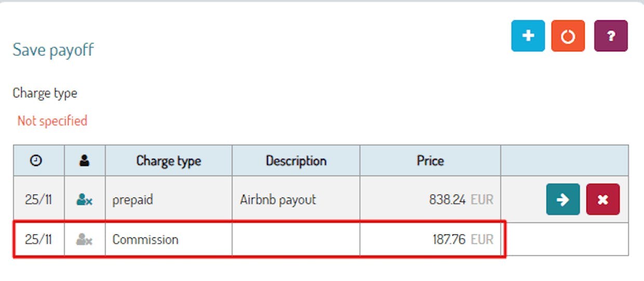Viewport: 644px width, 281px height.
Task: Click the 'Price' column header
Action: (430, 161)
